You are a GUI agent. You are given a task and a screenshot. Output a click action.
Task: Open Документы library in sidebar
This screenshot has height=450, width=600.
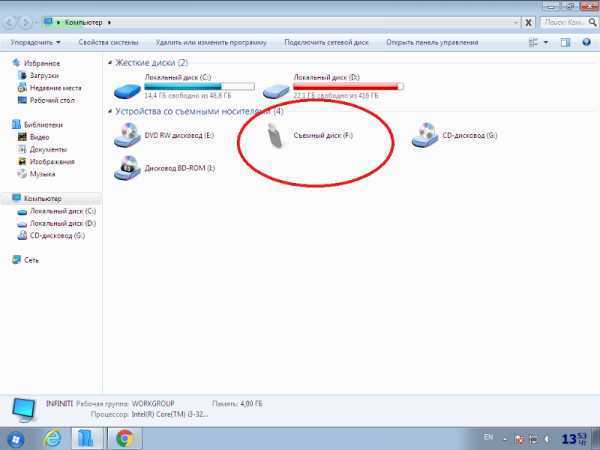coord(48,149)
